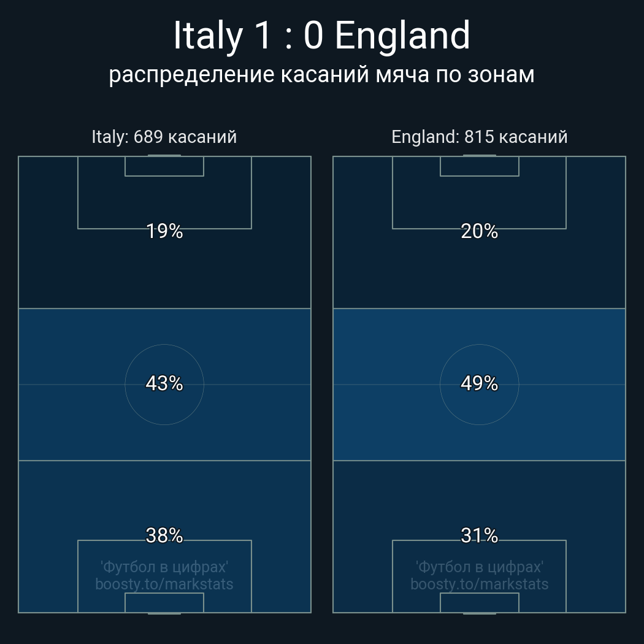Open boosty.to/markstats link on Italy pitch

pyautogui.click(x=164, y=584)
